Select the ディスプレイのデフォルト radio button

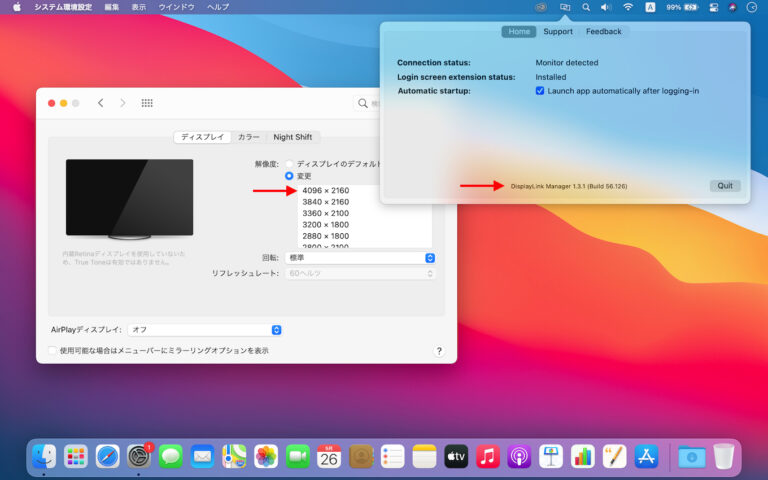coord(290,164)
